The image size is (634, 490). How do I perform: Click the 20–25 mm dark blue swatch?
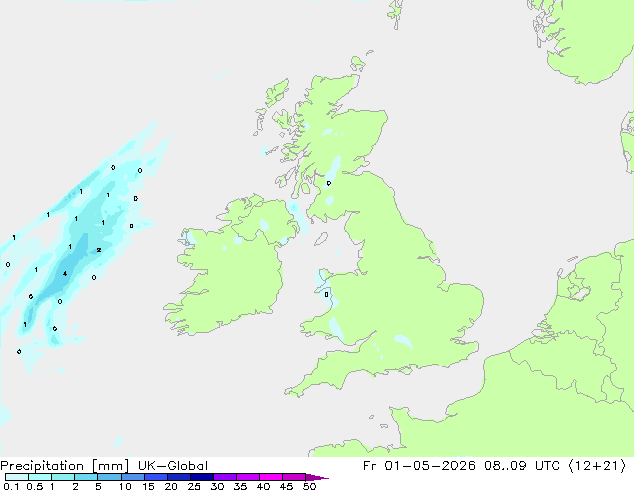(178, 477)
